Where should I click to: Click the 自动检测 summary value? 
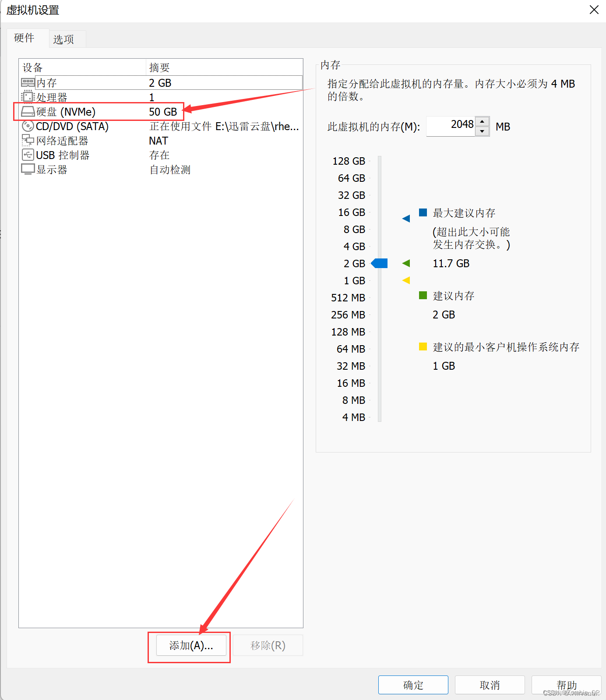(170, 170)
